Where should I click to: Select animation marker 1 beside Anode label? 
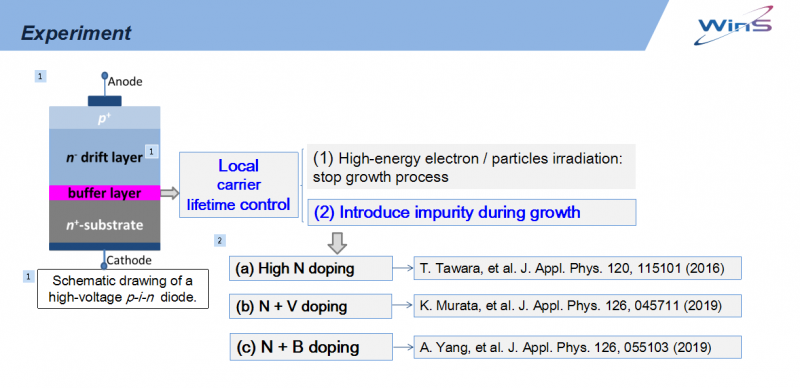point(41,76)
